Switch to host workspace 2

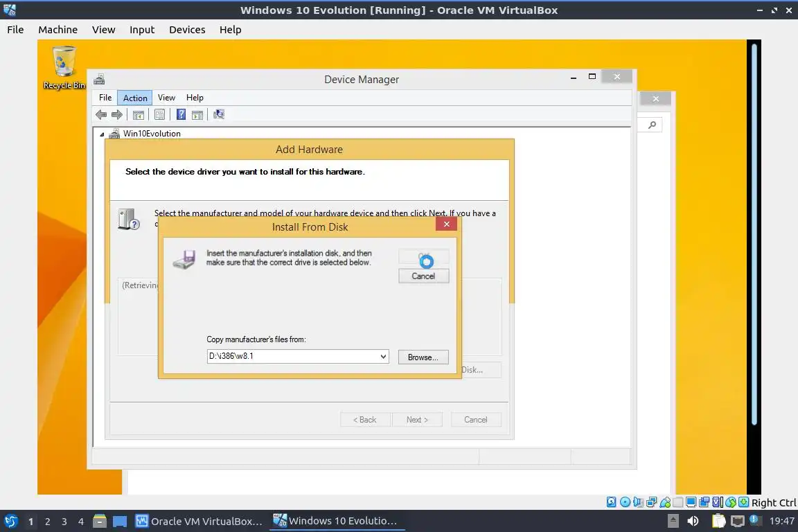[47, 522]
